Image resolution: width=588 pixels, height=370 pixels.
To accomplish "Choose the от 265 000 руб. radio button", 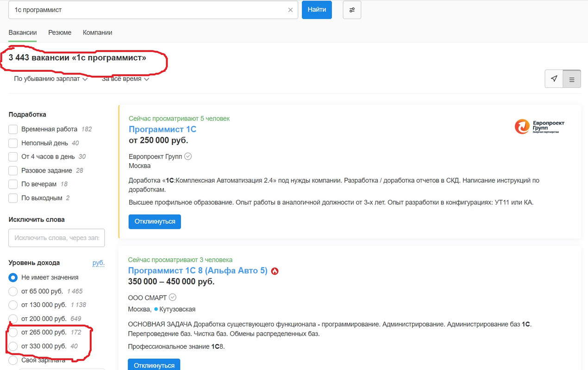I will (x=13, y=333).
